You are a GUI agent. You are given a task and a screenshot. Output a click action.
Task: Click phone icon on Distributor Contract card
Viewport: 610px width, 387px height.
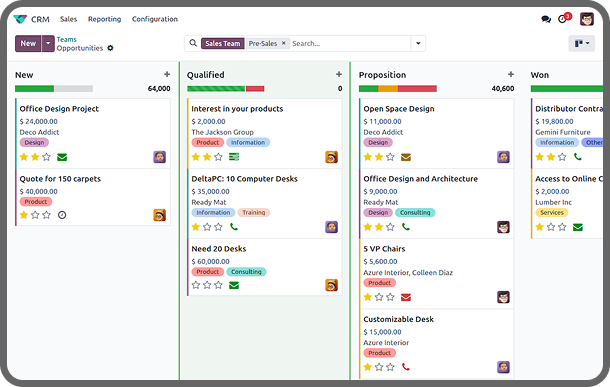(578, 157)
